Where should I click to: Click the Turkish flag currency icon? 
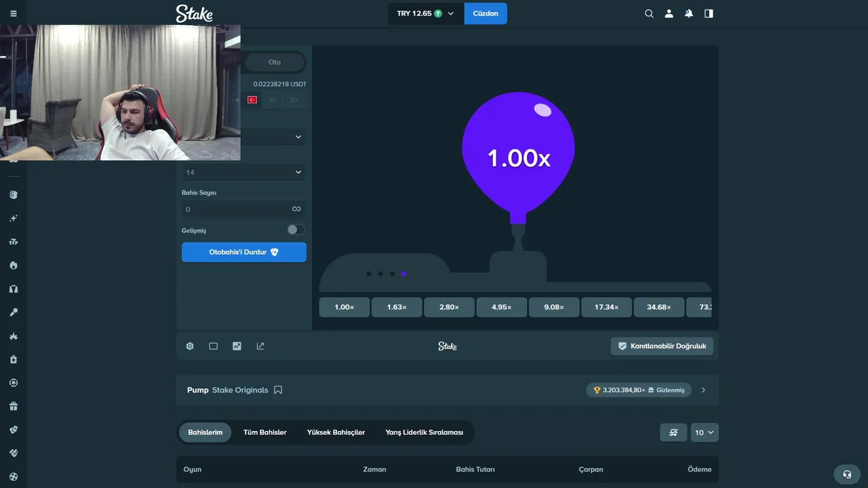(252, 100)
